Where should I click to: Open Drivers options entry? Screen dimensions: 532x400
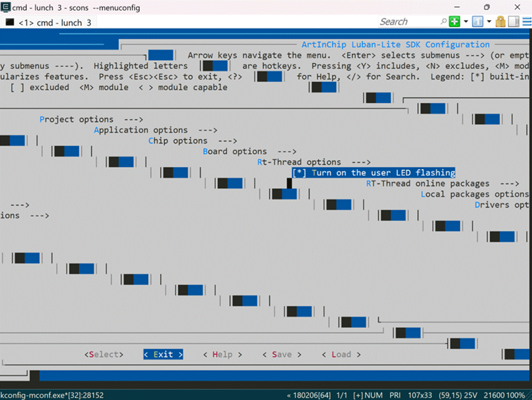point(502,205)
